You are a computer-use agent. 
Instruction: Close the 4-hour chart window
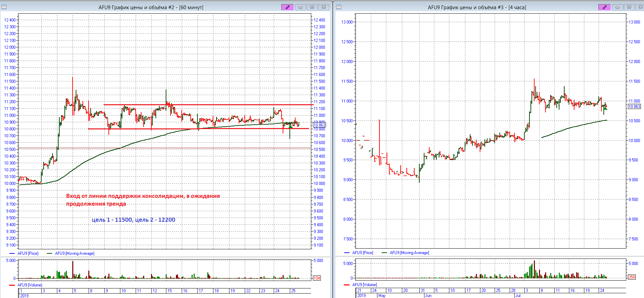[x=640, y=7]
